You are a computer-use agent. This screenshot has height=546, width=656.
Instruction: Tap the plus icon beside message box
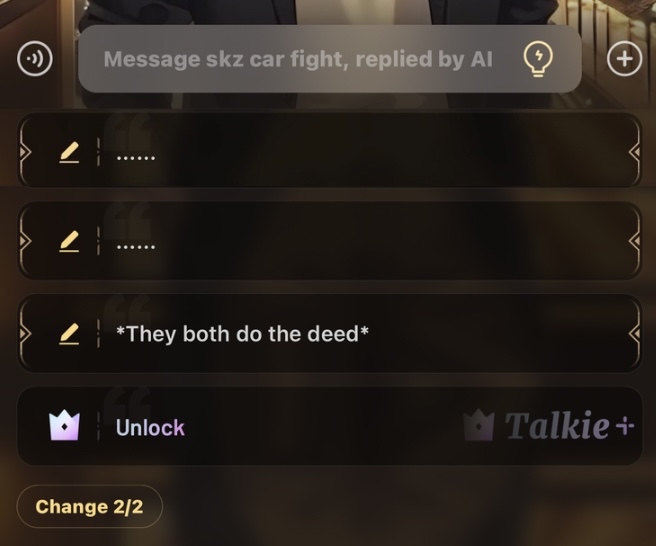click(625, 59)
